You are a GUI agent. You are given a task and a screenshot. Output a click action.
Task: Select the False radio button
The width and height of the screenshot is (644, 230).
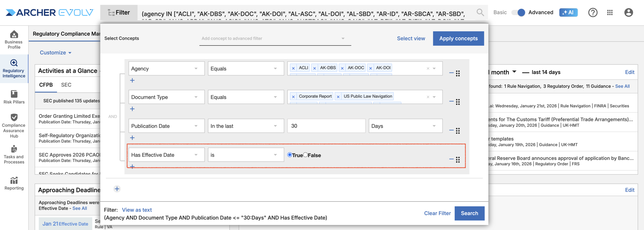tap(305, 155)
